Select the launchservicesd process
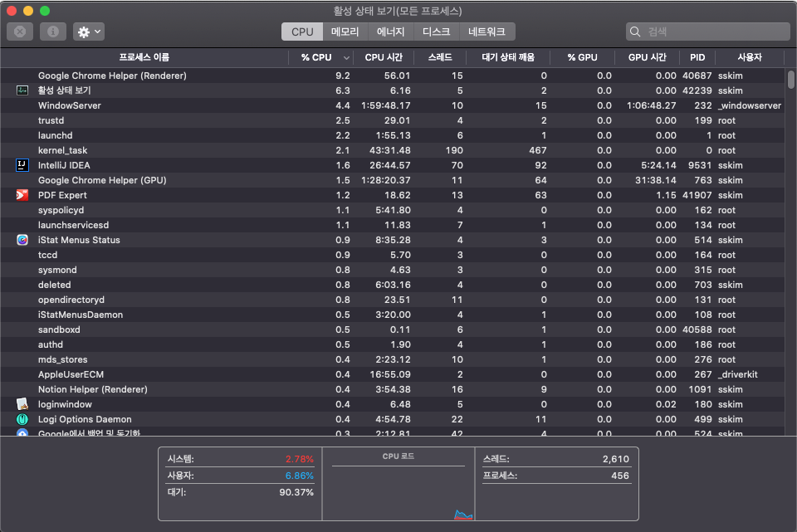The image size is (797, 532). (393, 225)
